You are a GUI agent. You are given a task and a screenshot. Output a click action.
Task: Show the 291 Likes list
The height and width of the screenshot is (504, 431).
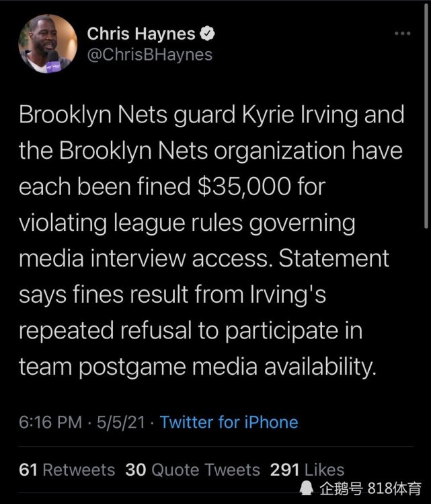pyautogui.click(x=307, y=470)
